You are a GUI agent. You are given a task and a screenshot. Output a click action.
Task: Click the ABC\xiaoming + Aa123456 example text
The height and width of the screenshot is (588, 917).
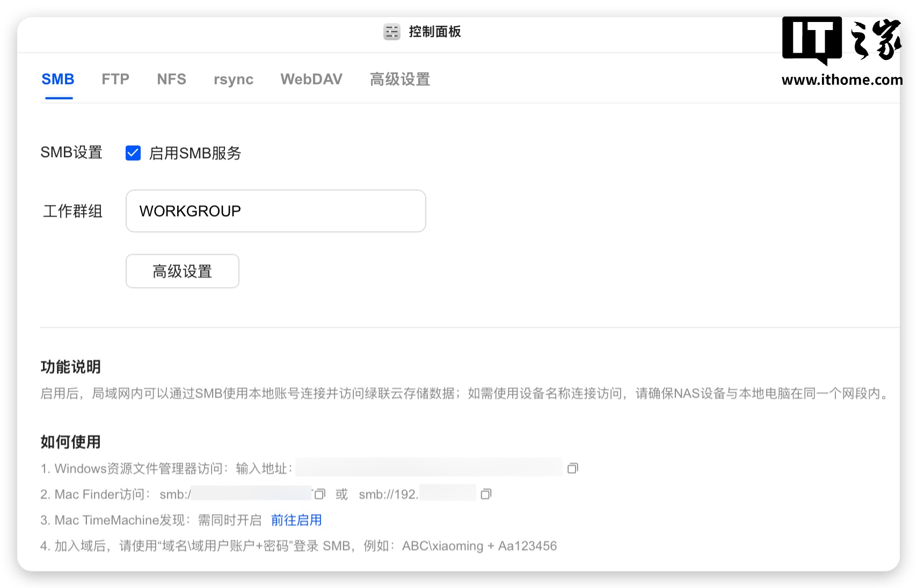point(479,546)
